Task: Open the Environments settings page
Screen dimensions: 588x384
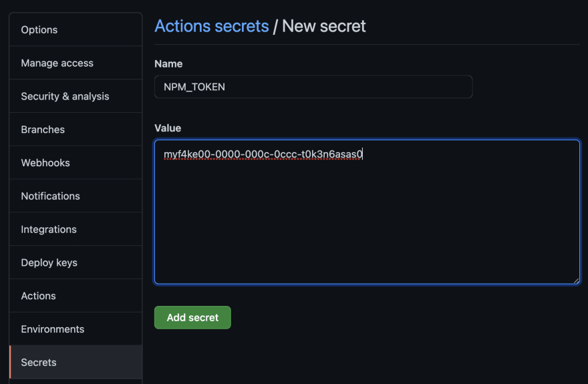Action: pyautogui.click(x=53, y=329)
